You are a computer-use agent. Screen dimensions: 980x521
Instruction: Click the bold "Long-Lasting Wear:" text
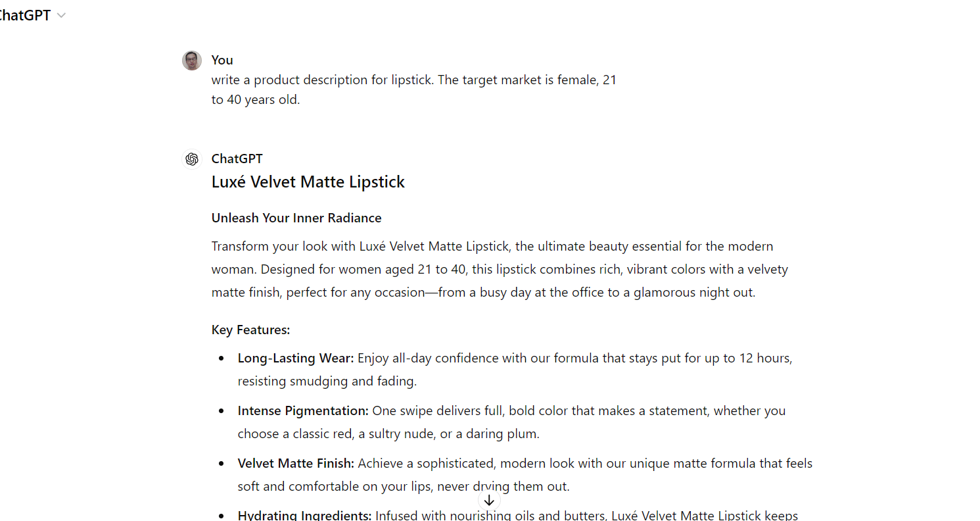[296, 359]
